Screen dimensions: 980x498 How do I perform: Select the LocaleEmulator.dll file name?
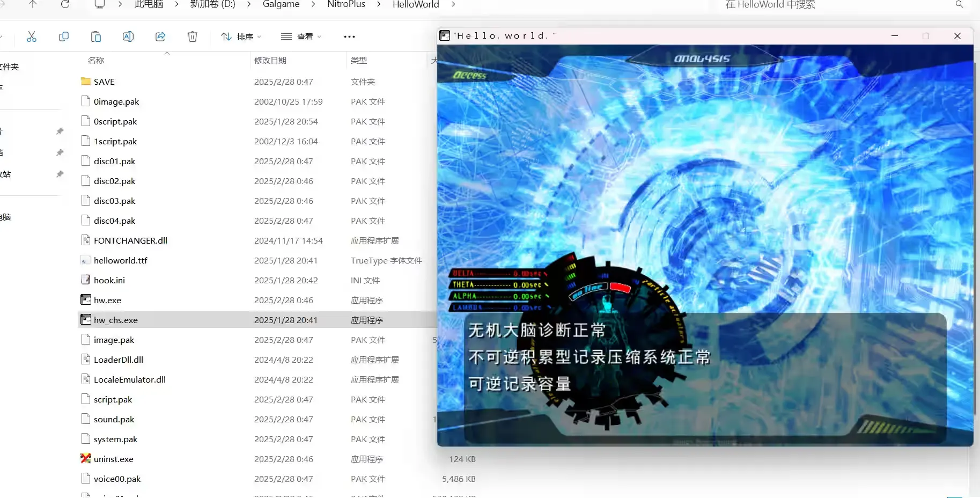pyautogui.click(x=130, y=379)
